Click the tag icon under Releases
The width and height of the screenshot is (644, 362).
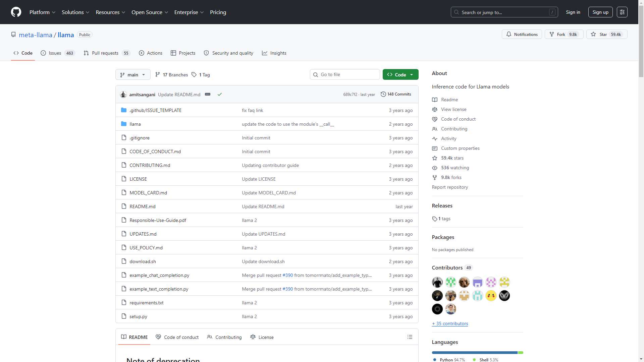click(x=435, y=219)
